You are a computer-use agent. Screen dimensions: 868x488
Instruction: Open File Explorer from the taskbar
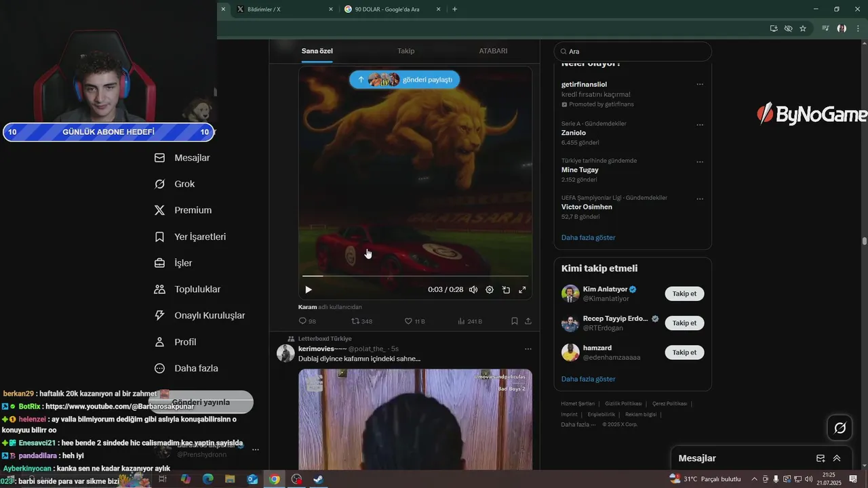coord(230,479)
